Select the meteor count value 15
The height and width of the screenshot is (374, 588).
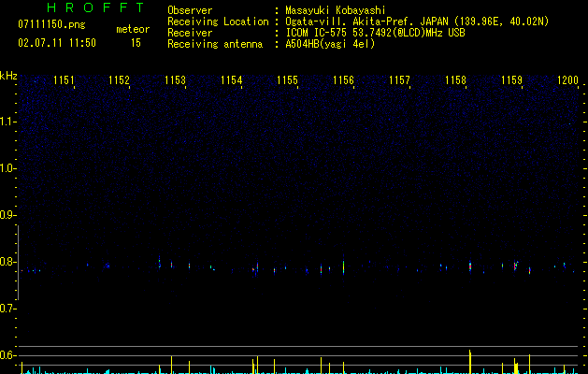[x=136, y=43]
